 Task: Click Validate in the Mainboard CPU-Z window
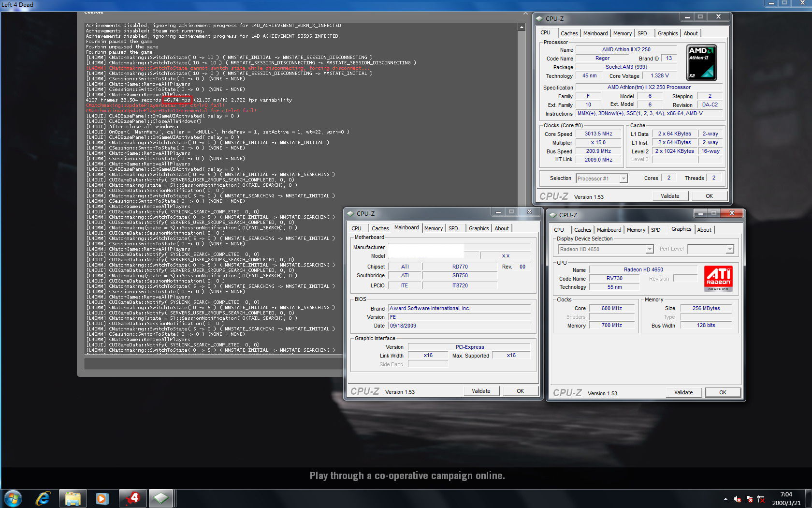[x=481, y=391]
